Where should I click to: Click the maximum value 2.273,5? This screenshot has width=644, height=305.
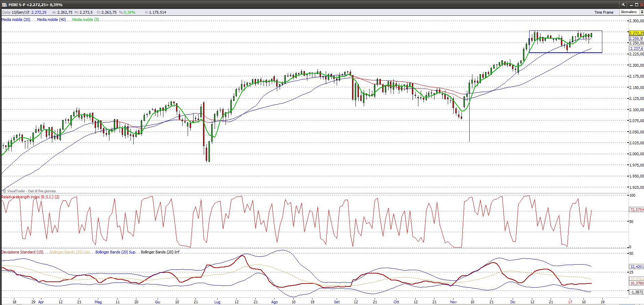pyautogui.click(x=85, y=12)
